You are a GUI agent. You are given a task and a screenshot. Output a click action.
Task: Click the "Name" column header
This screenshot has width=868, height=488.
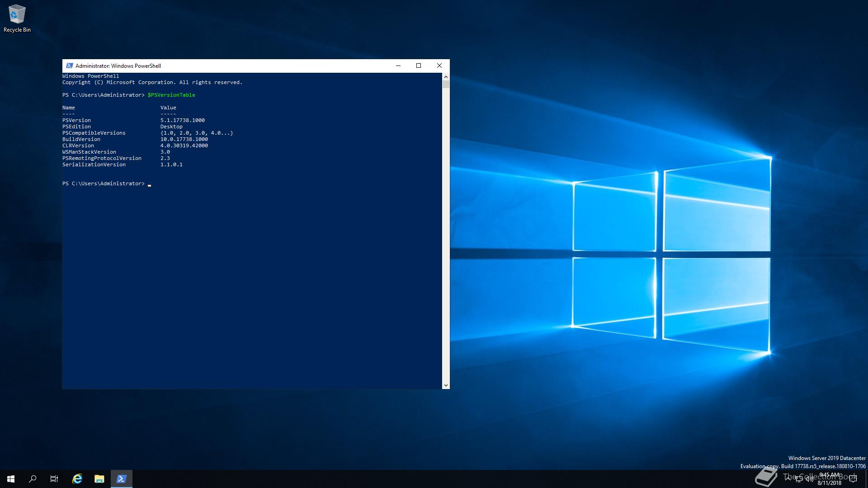point(69,108)
